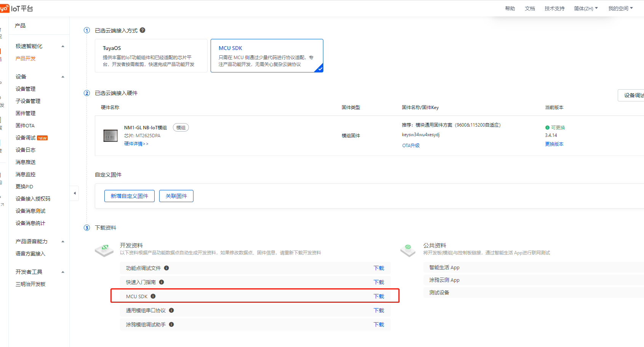Click the version number 3.4.14
This screenshot has width=644, height=347.
(551, 135)
